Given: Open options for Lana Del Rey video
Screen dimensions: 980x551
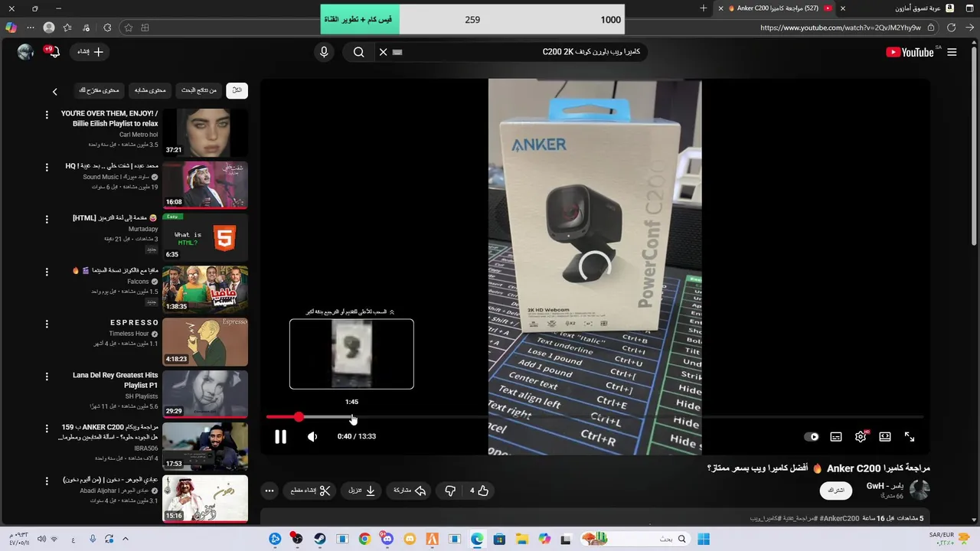Looking at the screenshot, I should click(47, 377).
